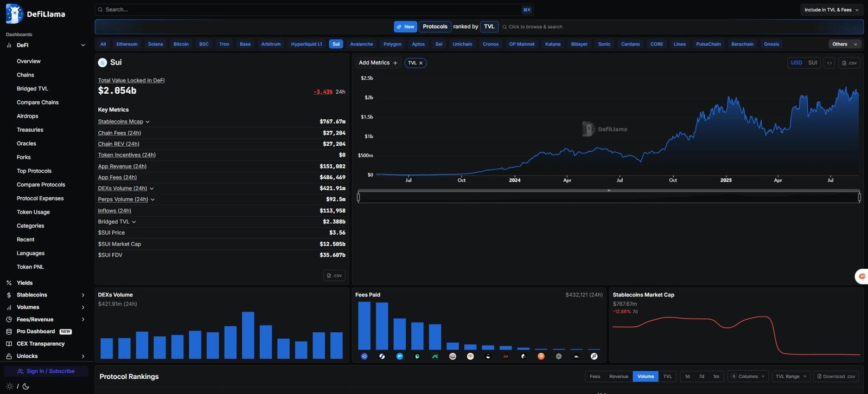Select the Solana chain tab
The height and width of the screenshot is (394, 868).
155,44
